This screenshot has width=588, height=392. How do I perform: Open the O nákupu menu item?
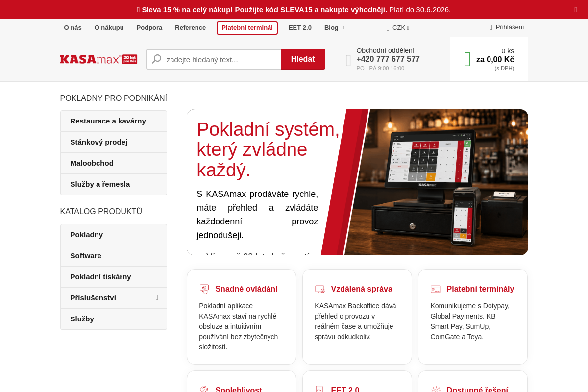pyautogui.click(x=109, y=28)
